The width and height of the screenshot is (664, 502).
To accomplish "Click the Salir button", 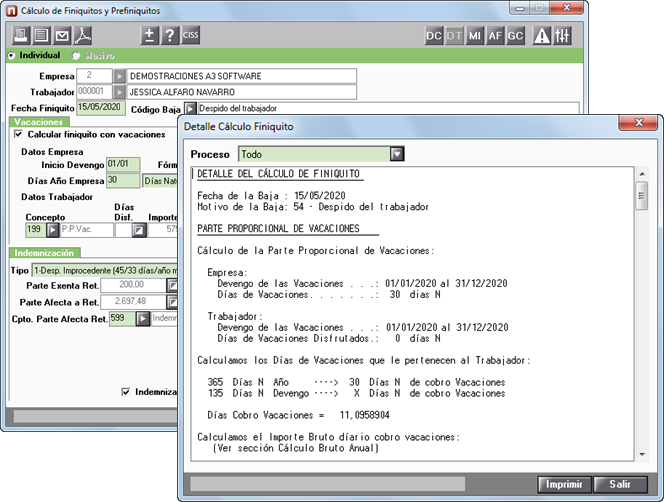I will coord(620,484).
